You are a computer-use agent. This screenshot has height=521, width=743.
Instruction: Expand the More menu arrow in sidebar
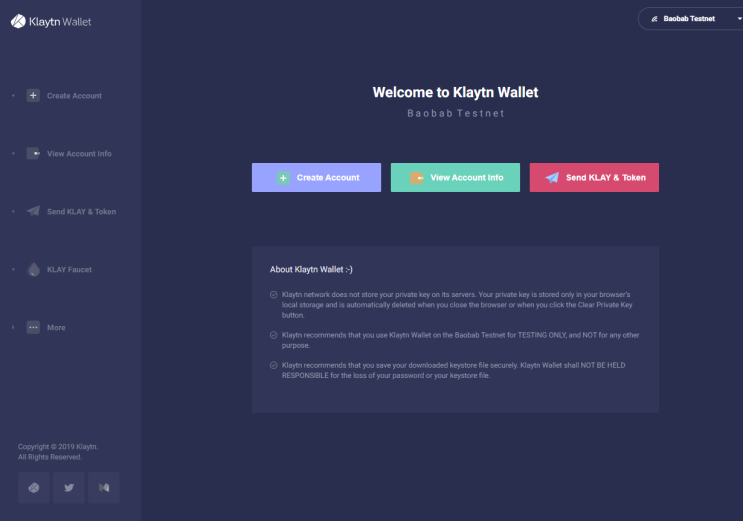tap(13, 327)
